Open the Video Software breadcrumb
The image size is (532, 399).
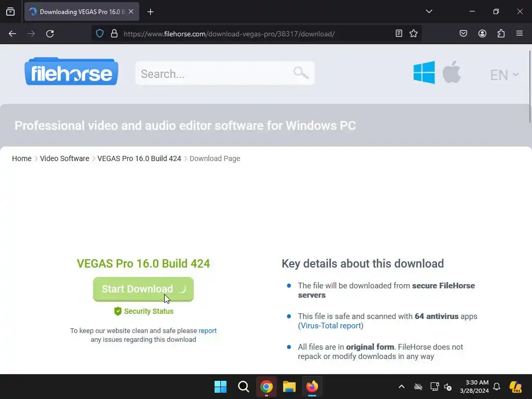tap(64, 158)
